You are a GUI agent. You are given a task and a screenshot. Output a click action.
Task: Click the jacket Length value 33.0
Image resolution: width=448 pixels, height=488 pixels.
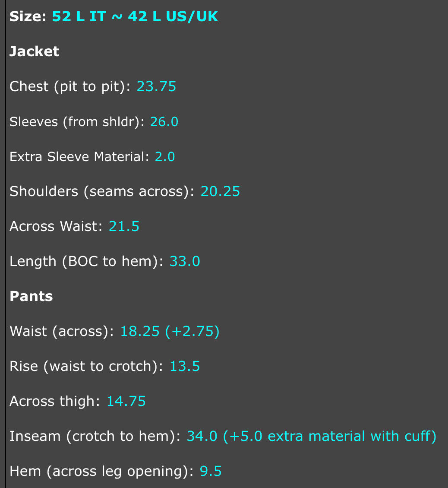184,261
